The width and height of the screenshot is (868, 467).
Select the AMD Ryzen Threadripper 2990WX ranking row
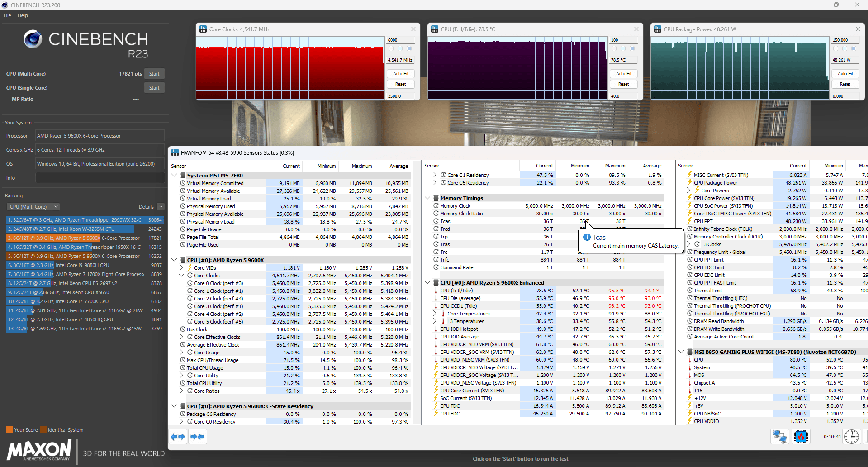85,220
